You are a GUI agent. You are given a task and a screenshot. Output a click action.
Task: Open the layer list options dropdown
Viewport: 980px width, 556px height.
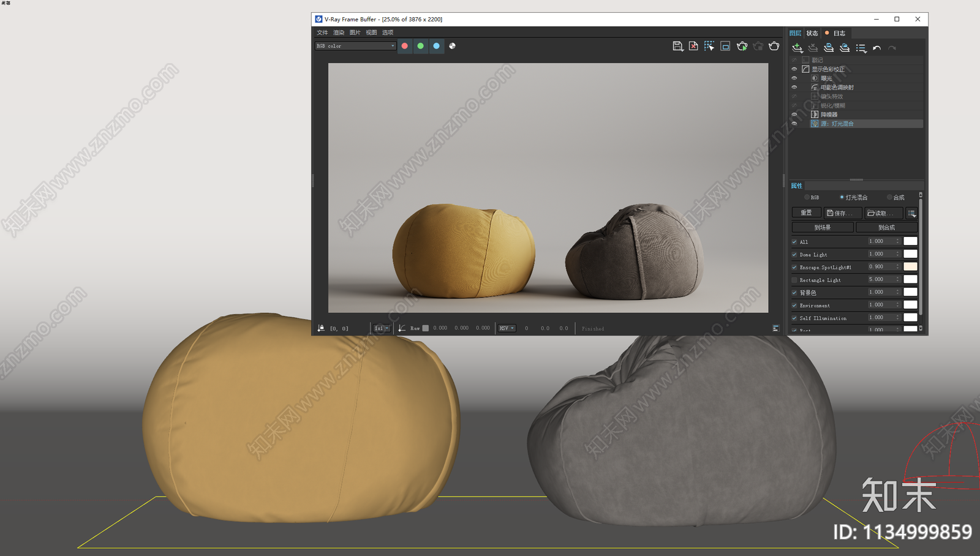(x=861, y=48)
